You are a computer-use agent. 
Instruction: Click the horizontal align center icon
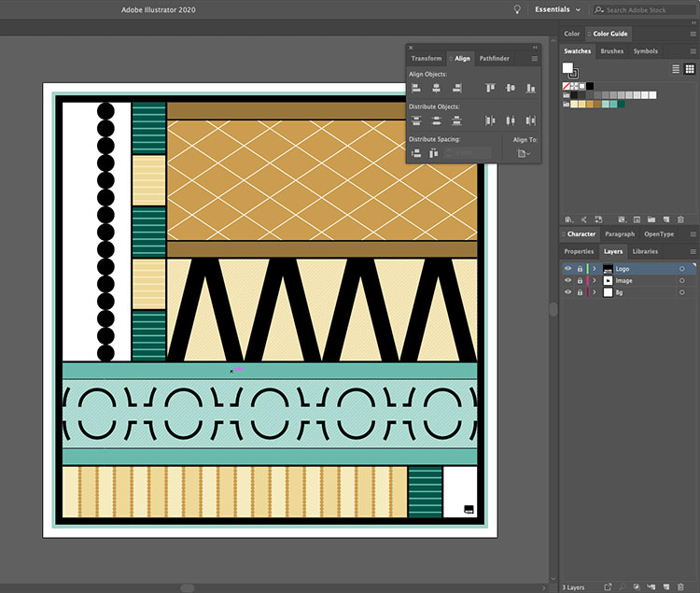[437, 88]
